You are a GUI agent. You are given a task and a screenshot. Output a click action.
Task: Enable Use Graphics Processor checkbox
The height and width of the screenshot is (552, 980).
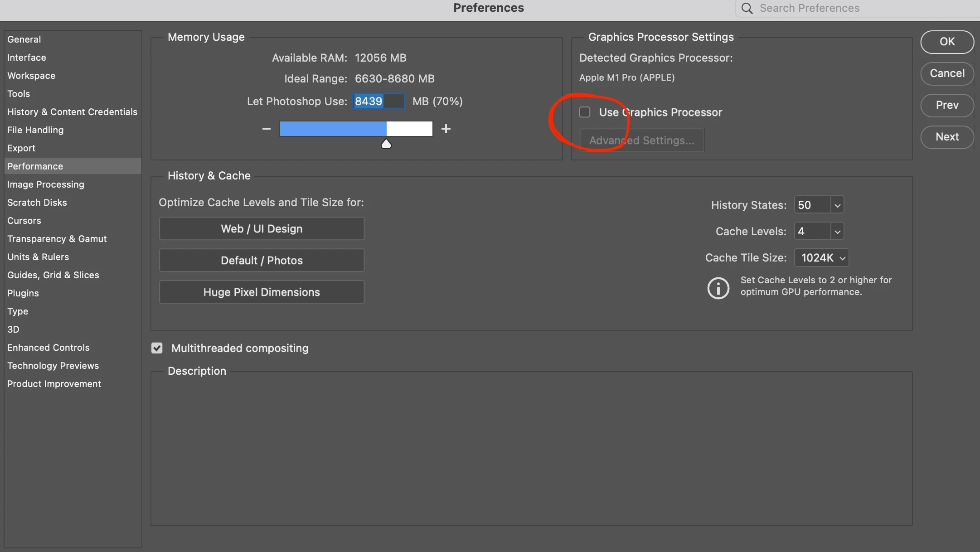pos(585,112)
